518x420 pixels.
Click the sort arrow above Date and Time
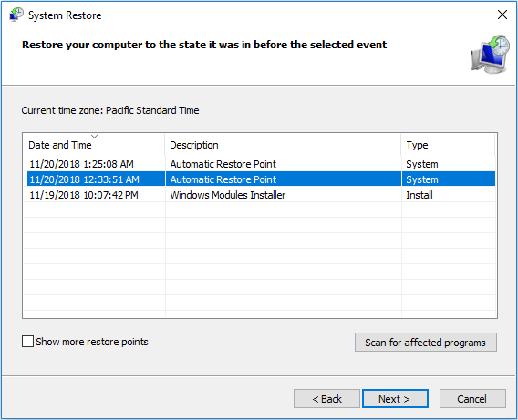tap(95, 137)
